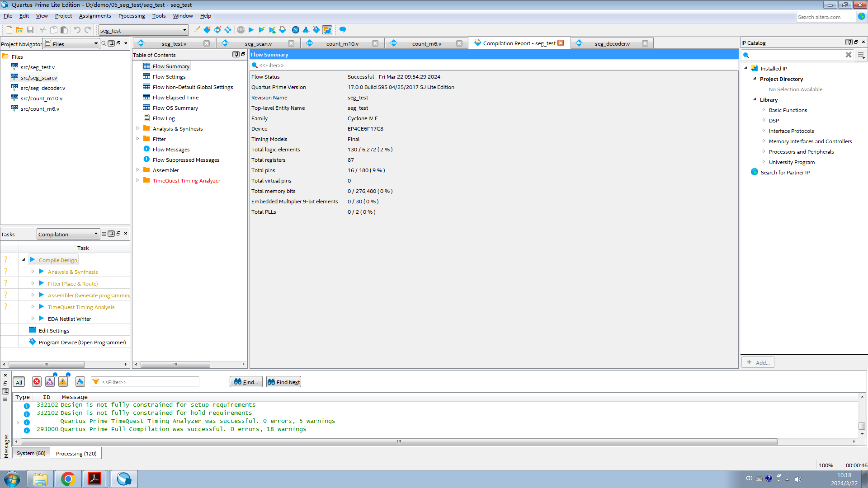Close the Compilation Report tab with red X

(561, 43)
